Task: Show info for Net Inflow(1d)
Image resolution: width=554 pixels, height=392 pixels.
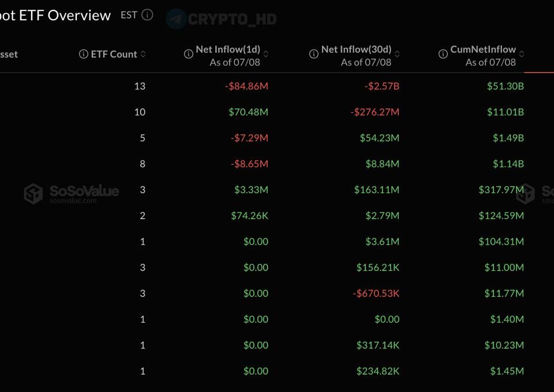Action: [x=189, y=54]
